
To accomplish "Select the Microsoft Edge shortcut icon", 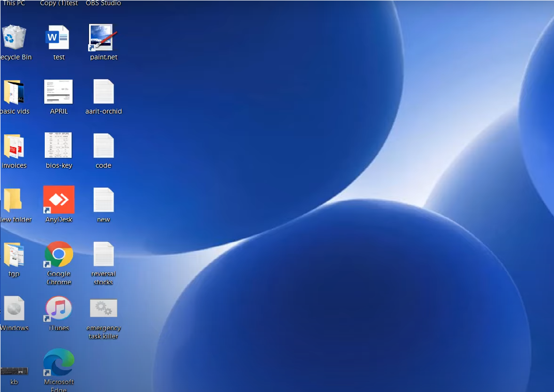I will click(x=58, y=362).
